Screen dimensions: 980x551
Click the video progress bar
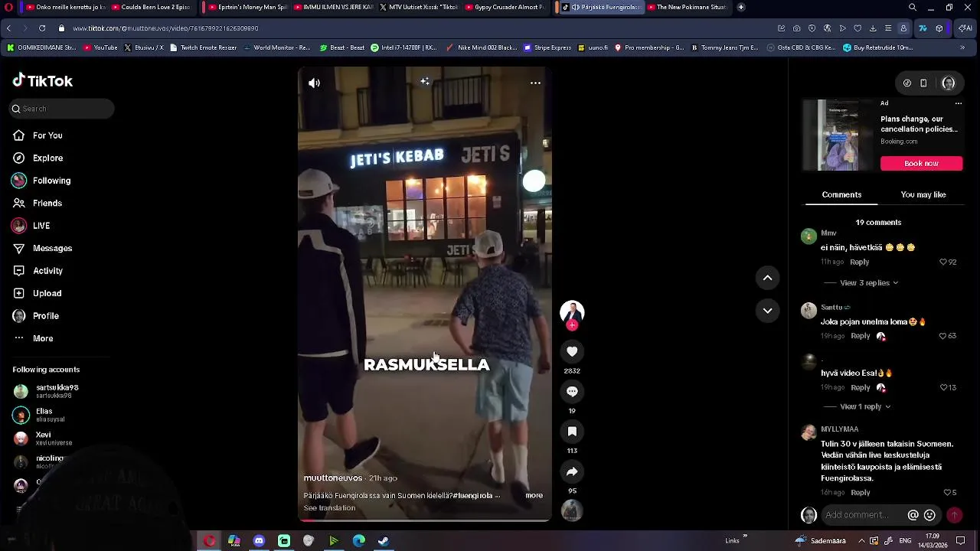(424, 520)
